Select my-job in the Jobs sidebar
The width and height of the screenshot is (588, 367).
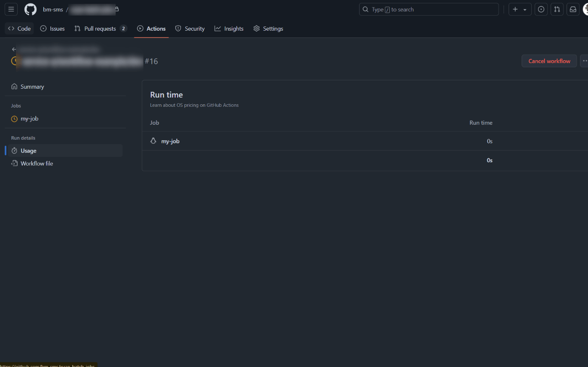click(x=65, y=119)
